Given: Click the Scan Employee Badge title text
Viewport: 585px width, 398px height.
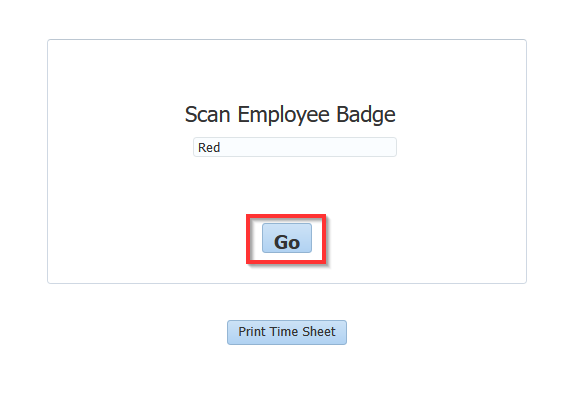Looking at the screenshot, I should coord(290,114).
